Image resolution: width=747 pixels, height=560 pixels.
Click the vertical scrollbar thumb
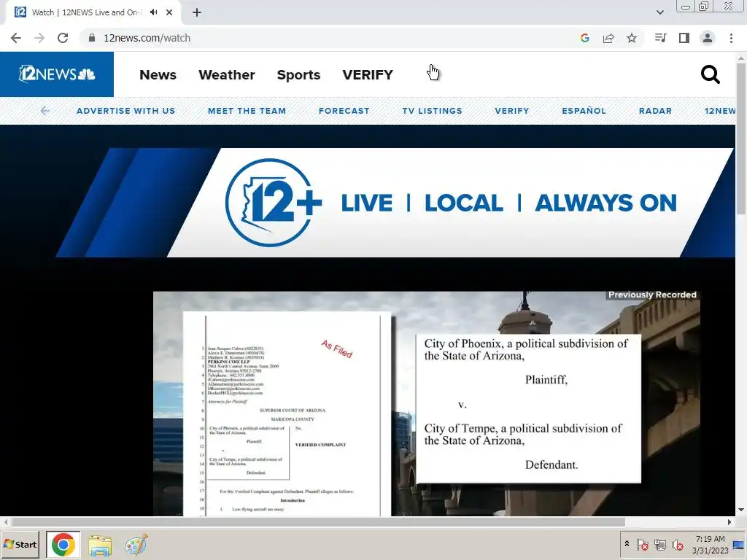741,138
